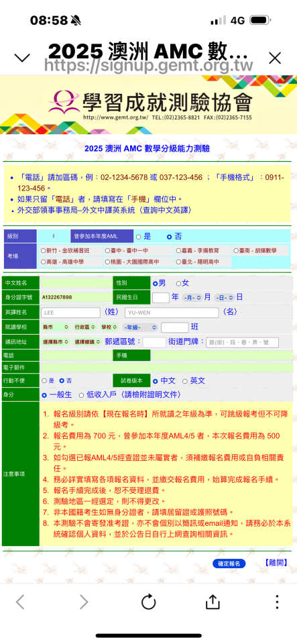Open the address 選擇鄉鎮 dropdown
The height and width of the screenshot is (644, 297).
[87, 341]
